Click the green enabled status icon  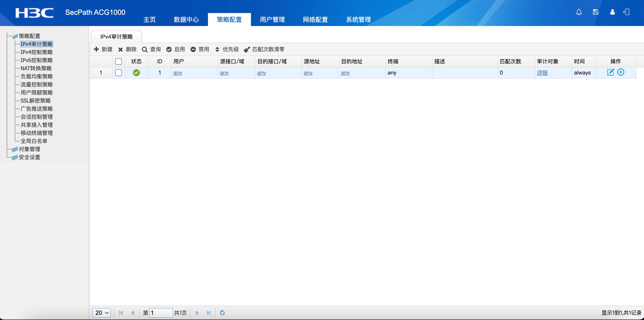136,73
